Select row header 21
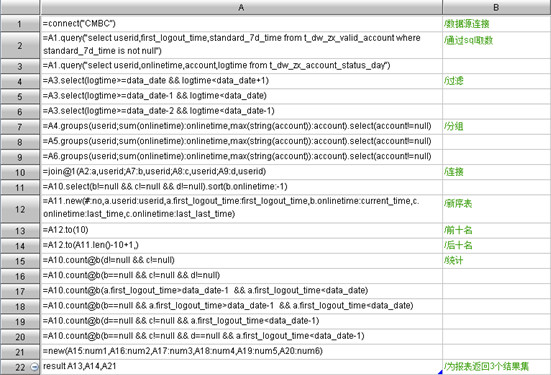Screen dimensions: 551x375 pyautogui.click(x=20, y=351)
